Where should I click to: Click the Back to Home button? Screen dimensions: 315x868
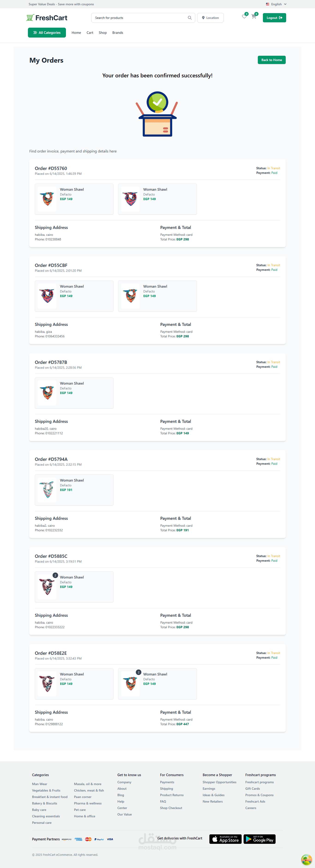(x=271, y=60)
